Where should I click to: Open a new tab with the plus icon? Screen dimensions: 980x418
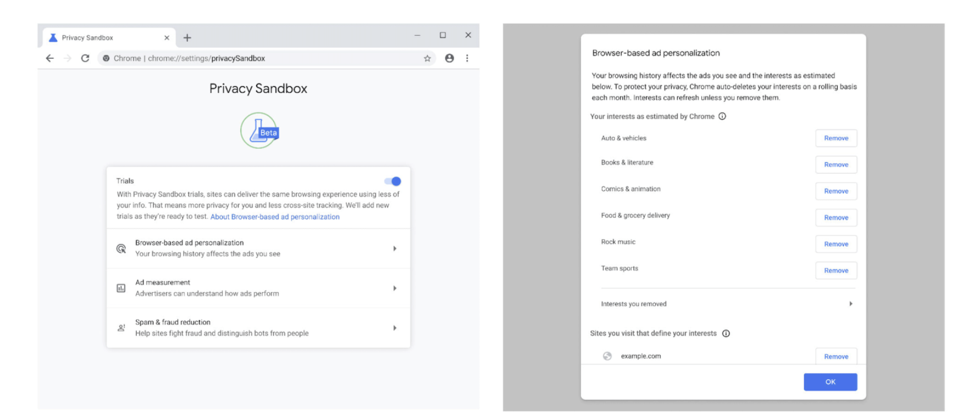(187, 38)
